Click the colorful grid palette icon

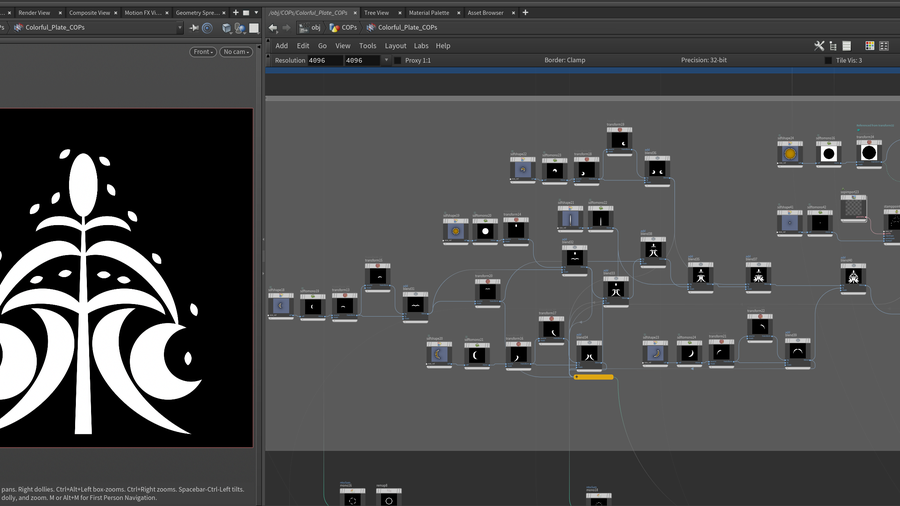click(x=870, y=45)
